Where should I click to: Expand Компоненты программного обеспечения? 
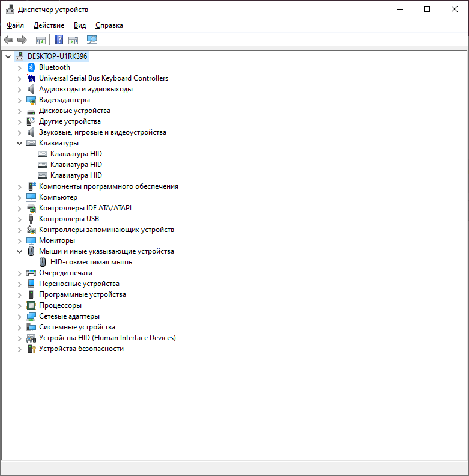pyautogui.click(x=20, y=186)
